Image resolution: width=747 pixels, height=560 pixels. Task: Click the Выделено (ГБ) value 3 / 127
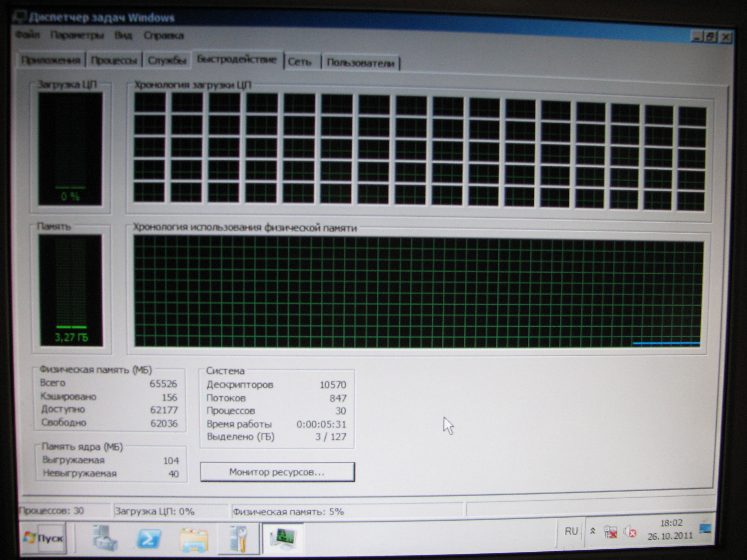point(331,437)
